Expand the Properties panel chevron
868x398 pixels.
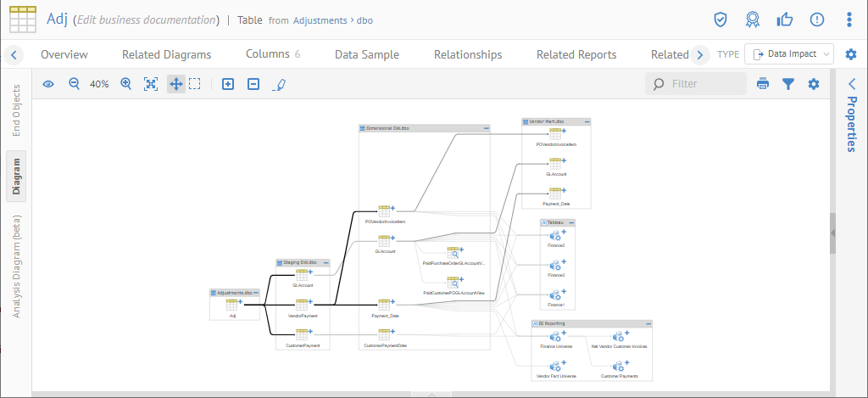pyautogui.click(x=852, y=84)
